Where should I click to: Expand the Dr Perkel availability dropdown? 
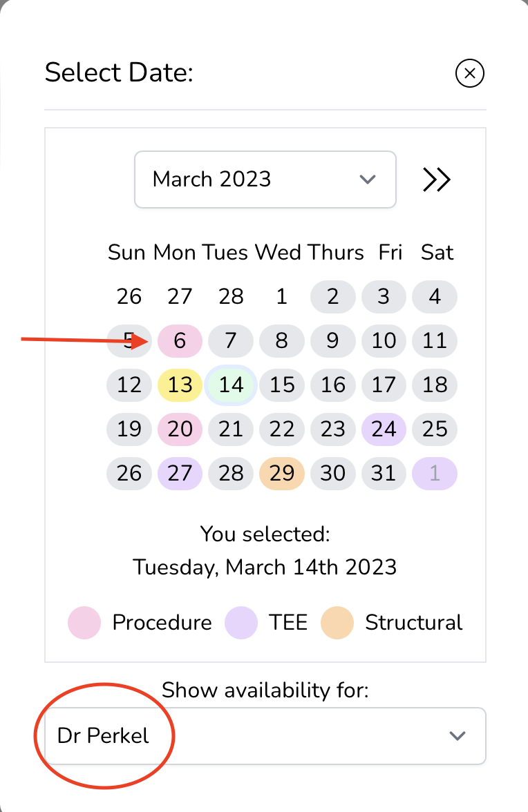tap(265, 735)
